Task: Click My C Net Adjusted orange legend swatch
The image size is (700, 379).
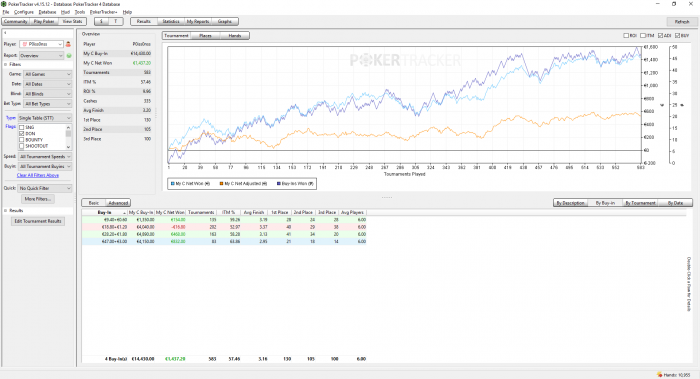Action: [221, 183]
